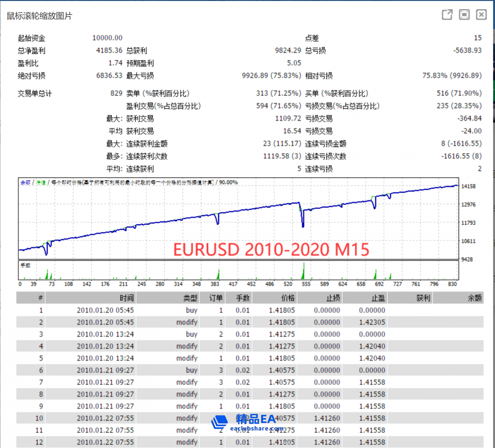Click the red EURUSD 2010-2020 M15 label
Screen dimensions: 495x448
pyautogui.click(x=271, y=250)
